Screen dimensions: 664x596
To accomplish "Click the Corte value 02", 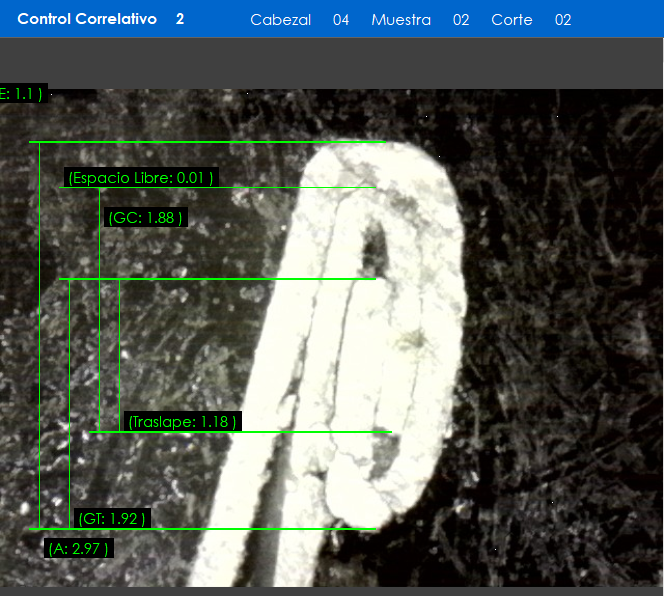I will (563, 20).
